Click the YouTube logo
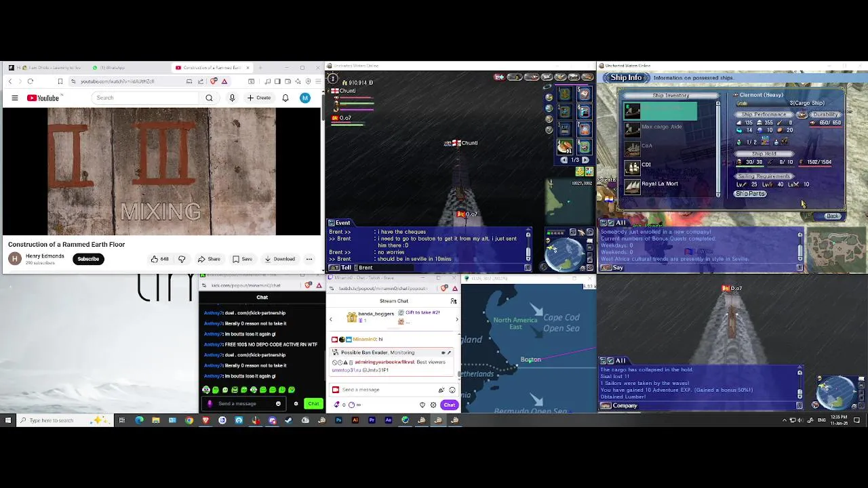The image size is (868, 488). 43,98
